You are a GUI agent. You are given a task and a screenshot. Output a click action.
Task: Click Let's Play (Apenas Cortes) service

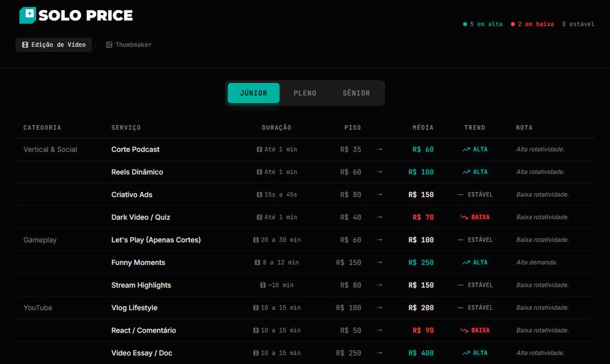point(156,240)
